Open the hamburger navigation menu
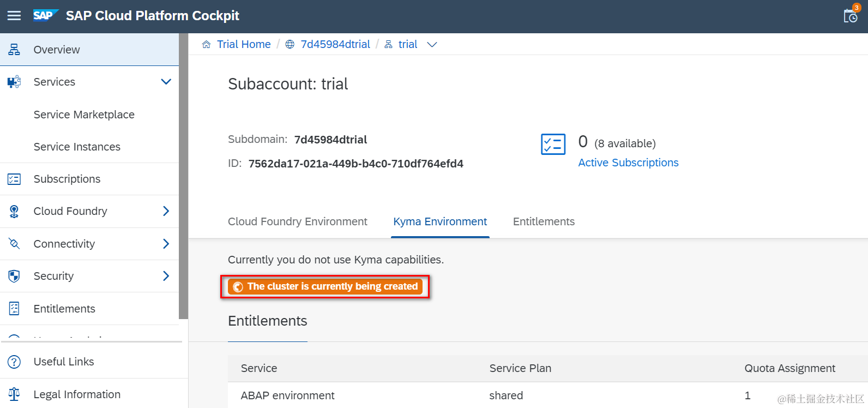Image resolution: width=868 pixels, height=408 pixels. coord(14,16)
